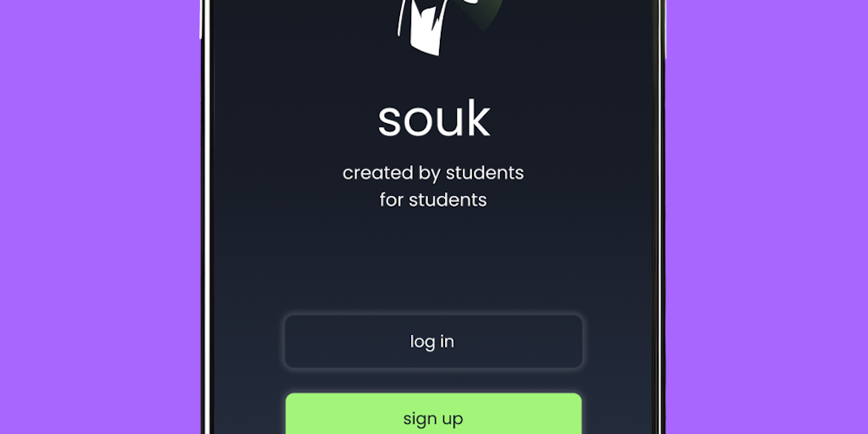Click the glowing border of log in button
Viewport: 868px width, 434px height.
(x=433, y=316)
